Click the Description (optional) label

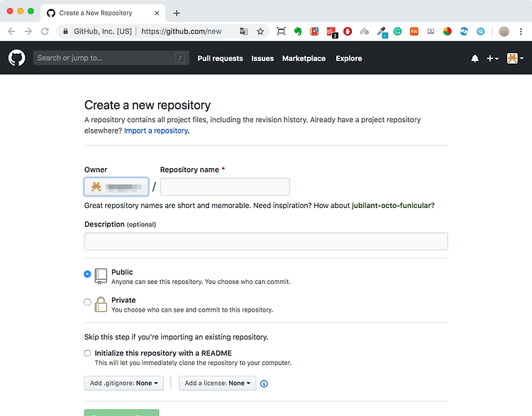(120, 224)
